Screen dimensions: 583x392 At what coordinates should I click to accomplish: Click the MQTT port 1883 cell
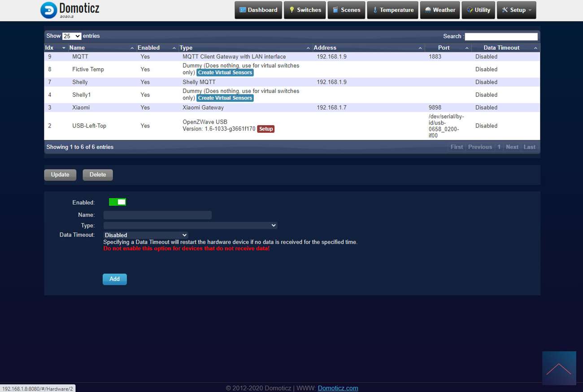point(435,57)
